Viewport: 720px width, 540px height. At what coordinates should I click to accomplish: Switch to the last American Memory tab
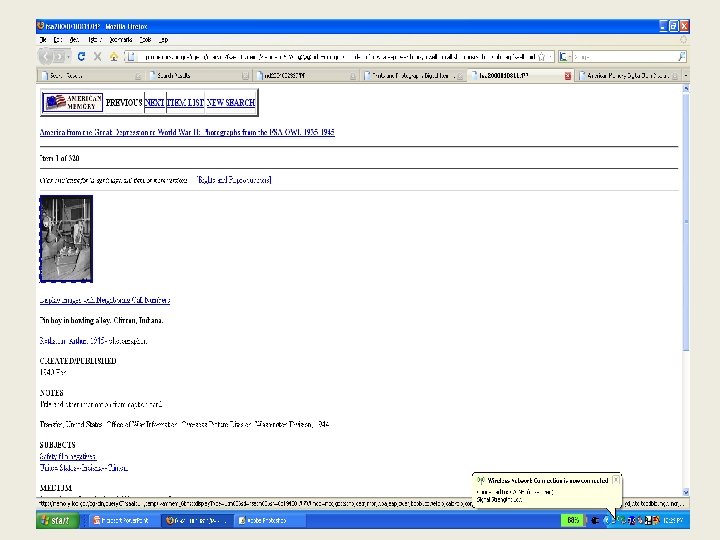click(629, 75)
